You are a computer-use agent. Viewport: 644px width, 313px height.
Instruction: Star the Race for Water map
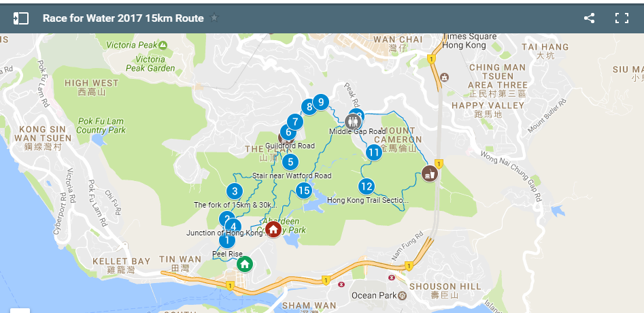tap(214, 18)
